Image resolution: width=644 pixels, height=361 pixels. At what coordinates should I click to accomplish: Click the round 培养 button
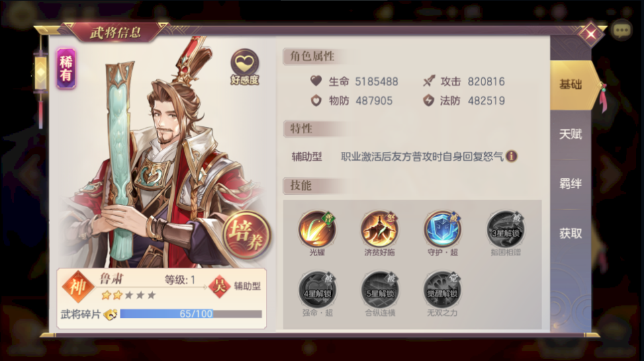[x=246, y=235]
